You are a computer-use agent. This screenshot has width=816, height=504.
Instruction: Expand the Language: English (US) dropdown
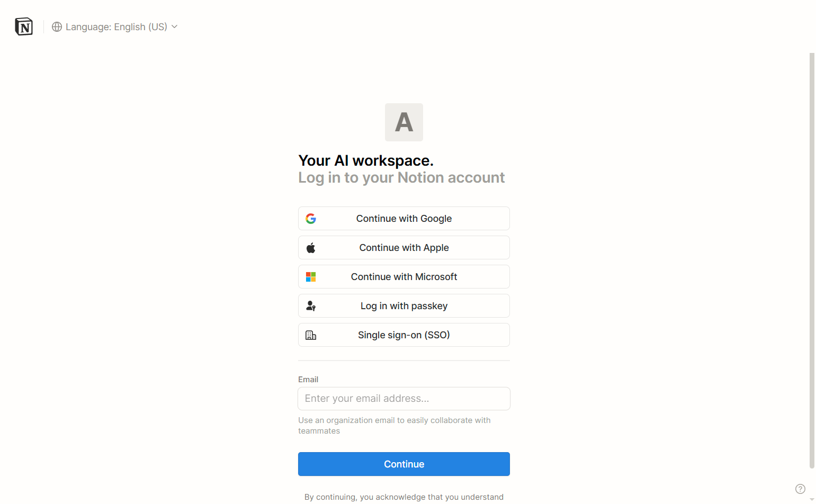click(x=115, y=26)
